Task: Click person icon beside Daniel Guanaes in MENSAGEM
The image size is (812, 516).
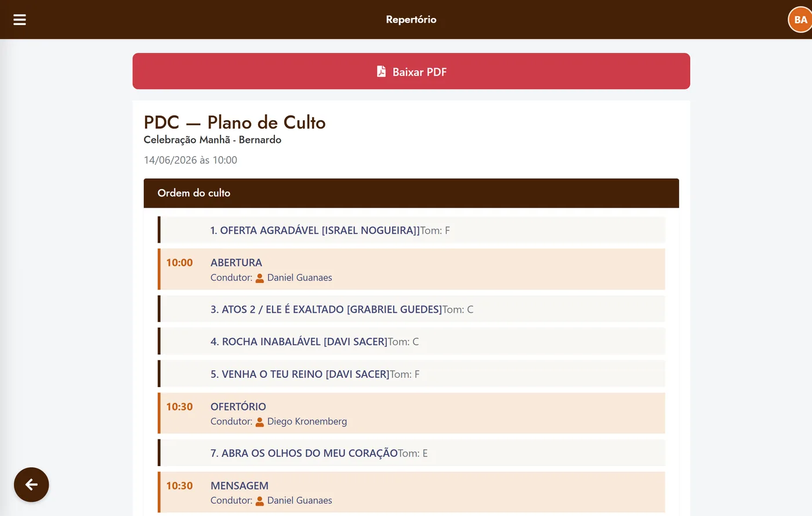Action: click(x=260, y=501)
